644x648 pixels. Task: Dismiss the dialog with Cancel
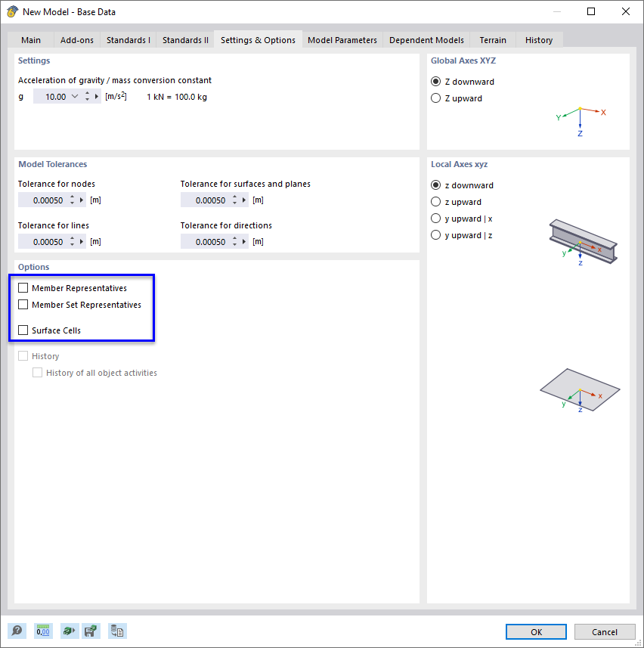(x=605, y=631)
